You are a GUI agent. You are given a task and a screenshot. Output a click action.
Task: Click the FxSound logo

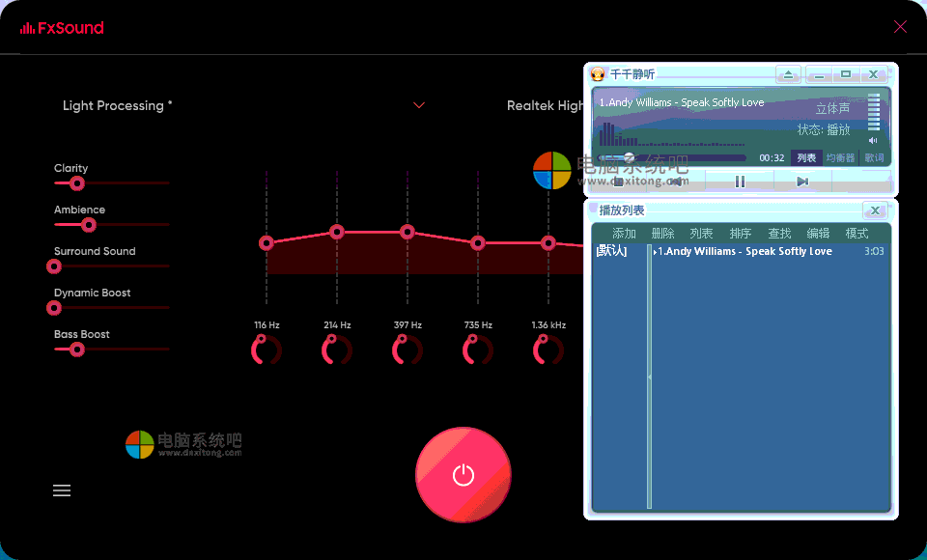[x=62, y=28]
